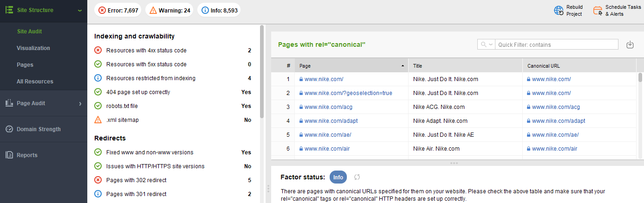Open Schedule Tasks & Alerts calendar icon
The width and height of the screenshot is (644, 203).
pos(598,11)
